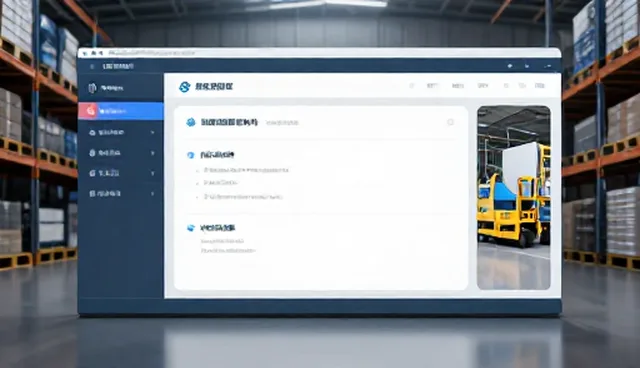Click the blue S-shaped logo in the page header
Image resolution: width=640 pixels, height=368 pixels.
tap(185, 86)
